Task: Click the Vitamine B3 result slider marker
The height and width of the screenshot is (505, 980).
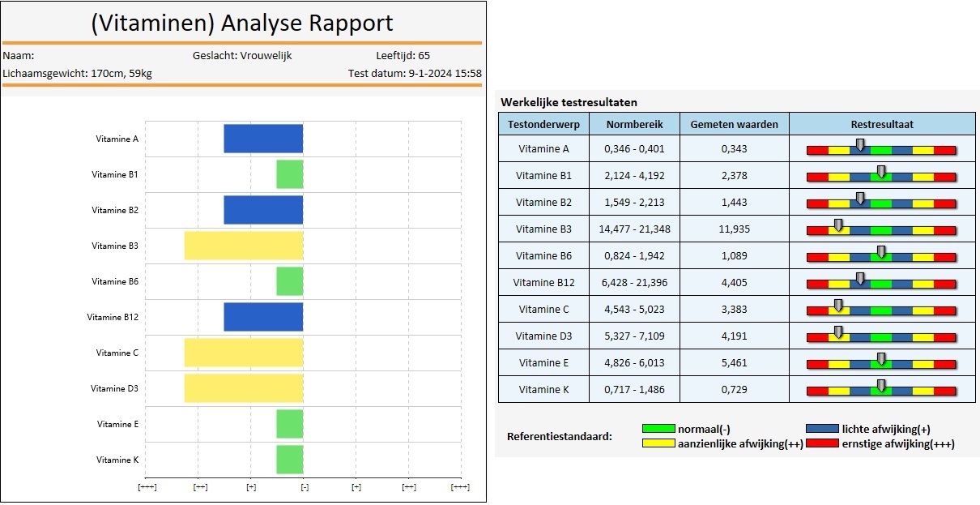Action: (838, 225)
